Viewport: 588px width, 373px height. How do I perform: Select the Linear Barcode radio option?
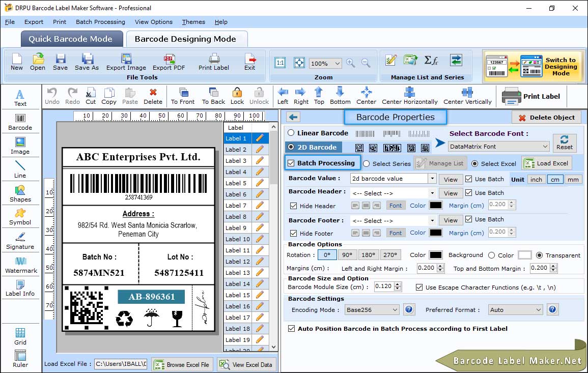[291, 133]
